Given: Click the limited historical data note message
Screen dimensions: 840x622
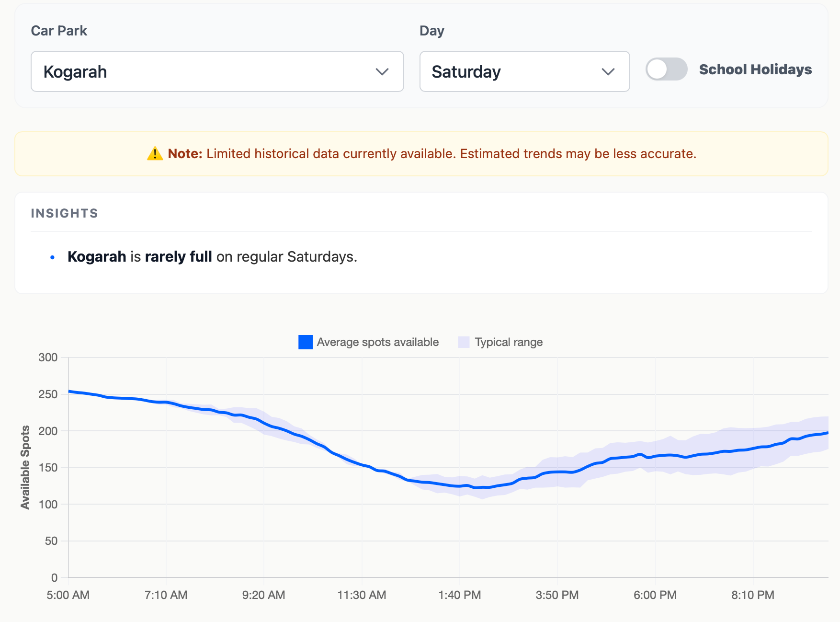Looking at the screenshot, I should [x=421, y=153].
